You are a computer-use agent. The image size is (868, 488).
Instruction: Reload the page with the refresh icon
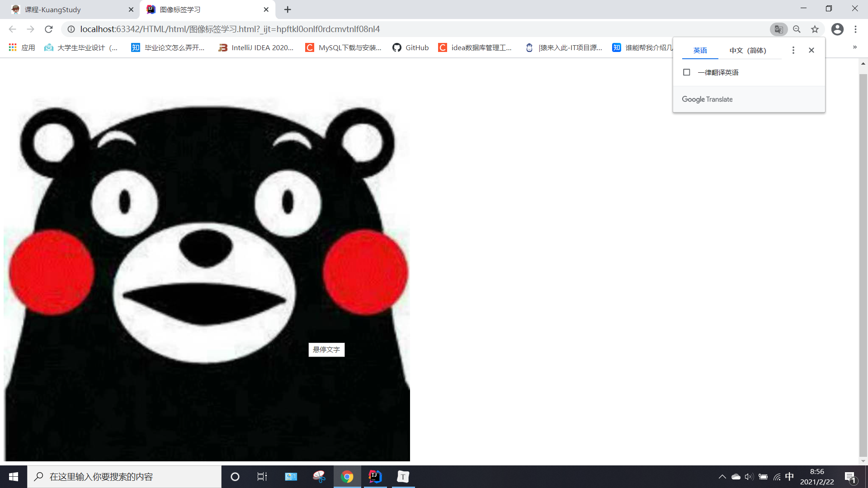(49, 29)
